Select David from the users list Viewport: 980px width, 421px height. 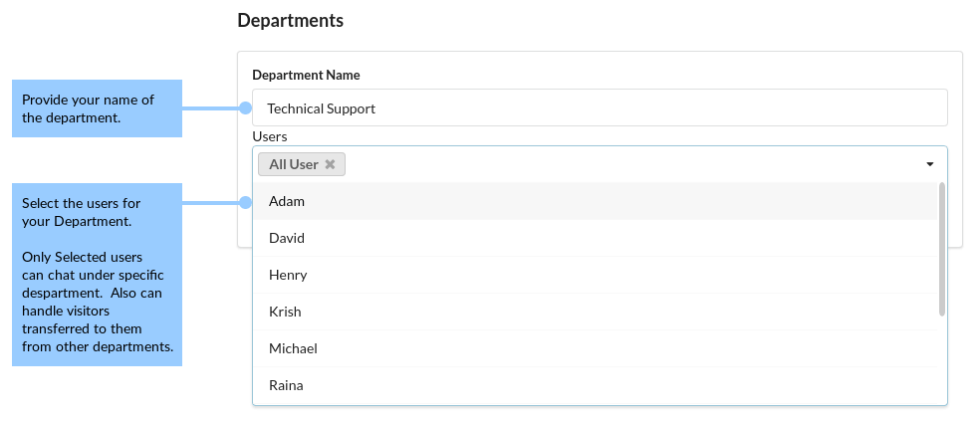click(595, 238)
